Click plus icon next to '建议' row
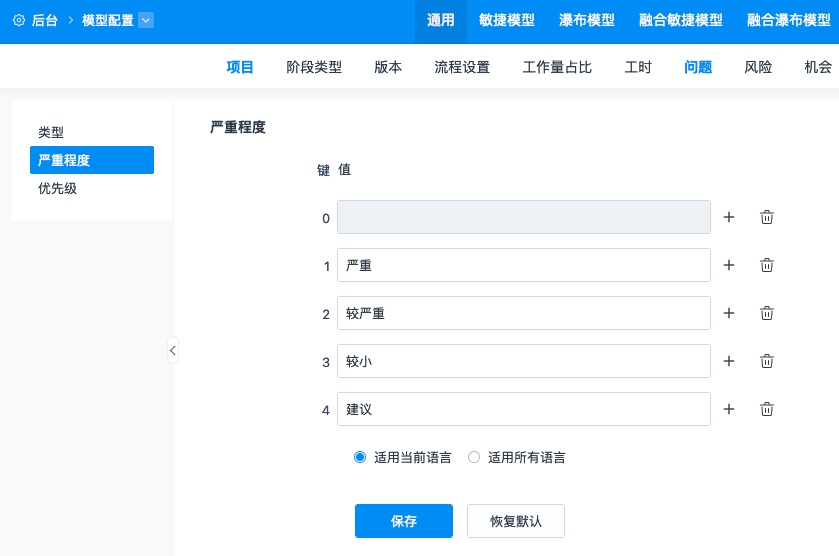This screenshot has width=839, height=556. click(x=729, y=409)
